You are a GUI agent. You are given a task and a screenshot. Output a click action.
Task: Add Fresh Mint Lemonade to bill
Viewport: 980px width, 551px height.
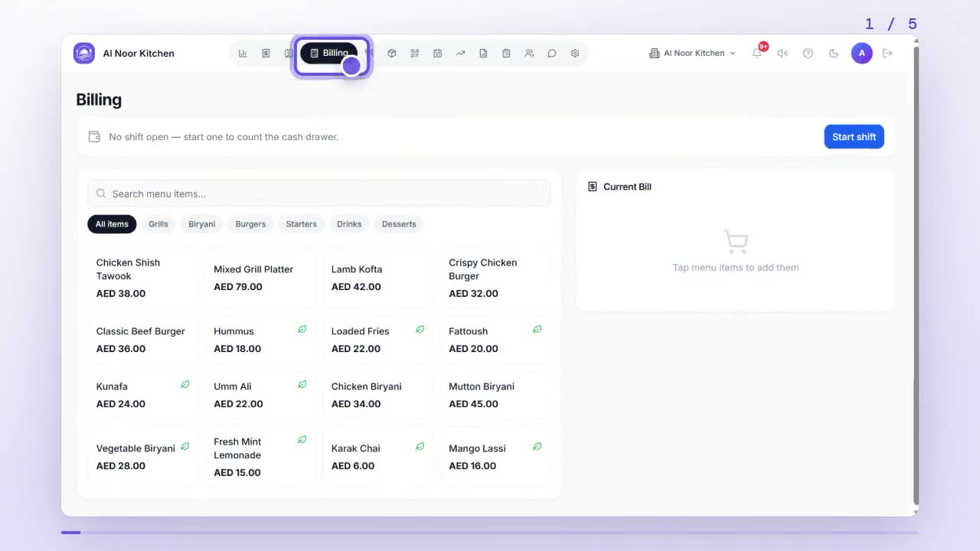pyautogui.click(x=260, y=457)
